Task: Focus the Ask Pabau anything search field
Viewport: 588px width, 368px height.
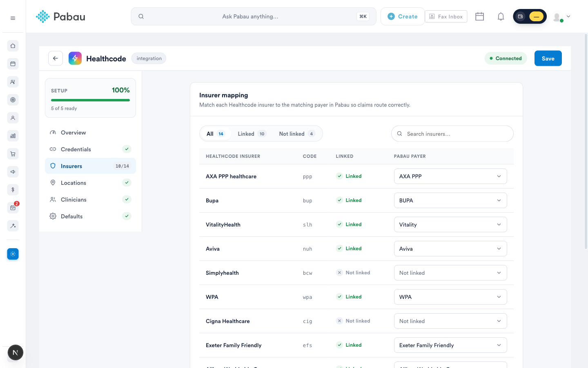Action: [254, 16]
